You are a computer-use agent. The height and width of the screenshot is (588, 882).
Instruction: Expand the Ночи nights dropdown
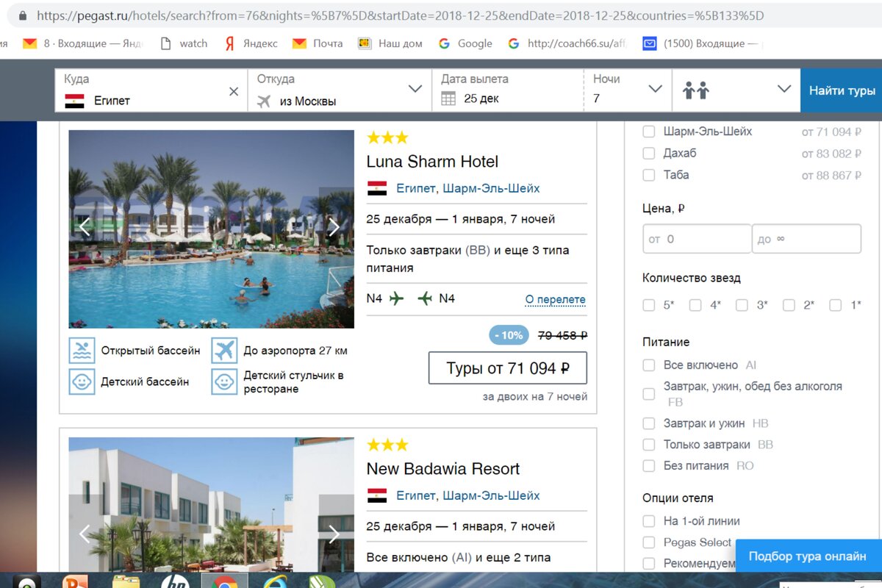(655, 89)
